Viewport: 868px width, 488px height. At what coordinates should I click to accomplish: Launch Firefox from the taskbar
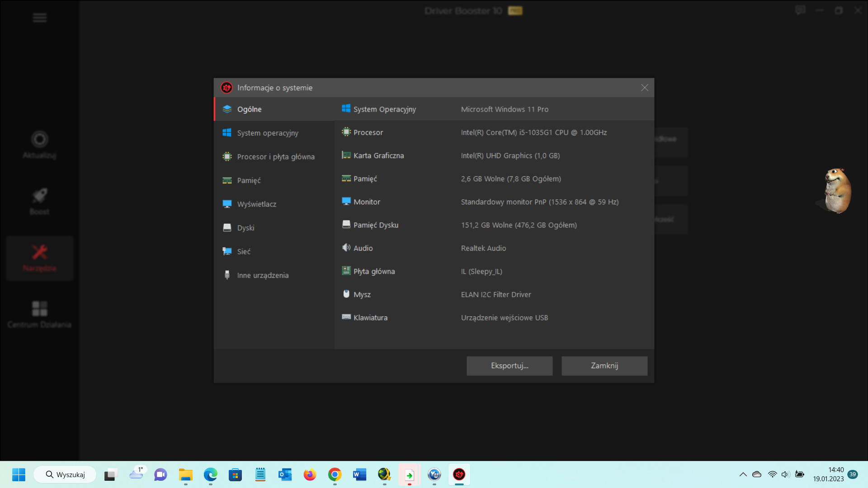310,474
